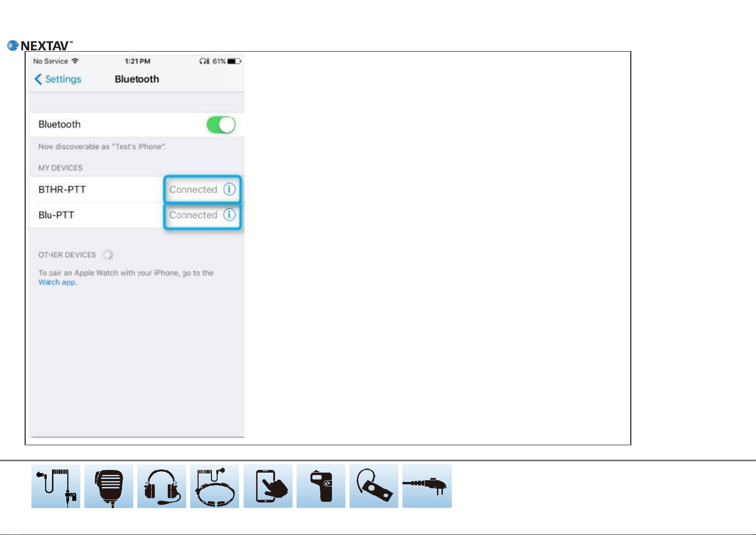Image resolution: width=756 pixels, height=535 pixels.
Task: Click the Connected status of Blu-PTT
Action: 193,215
